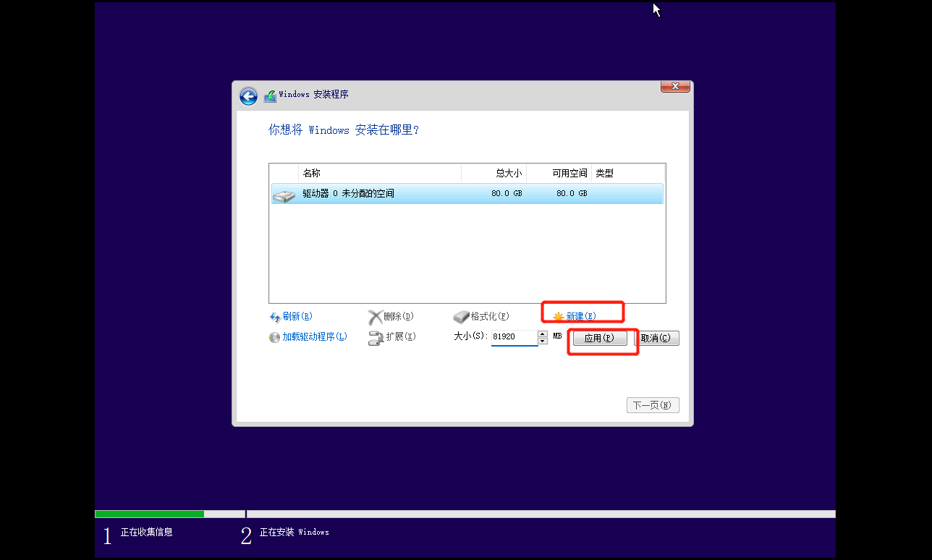Click the MB unit label

point(557,336)
